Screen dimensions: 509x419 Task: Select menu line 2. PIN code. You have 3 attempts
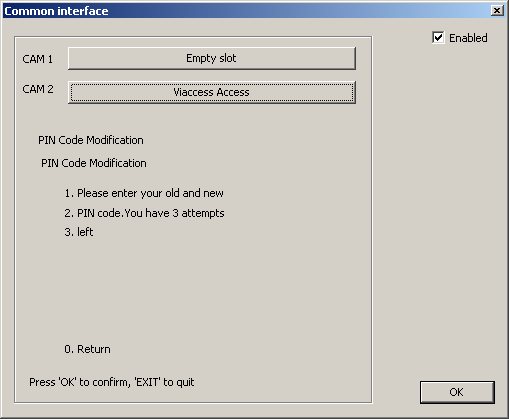(144, 213)
